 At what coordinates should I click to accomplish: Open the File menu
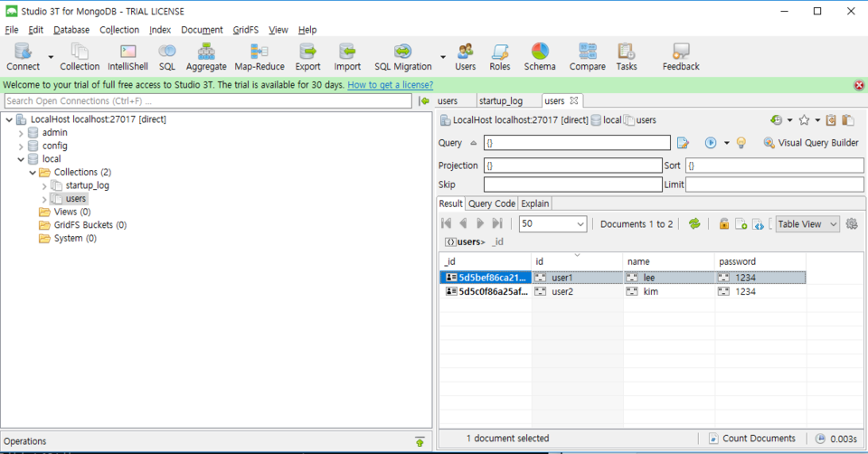(12, 30)
